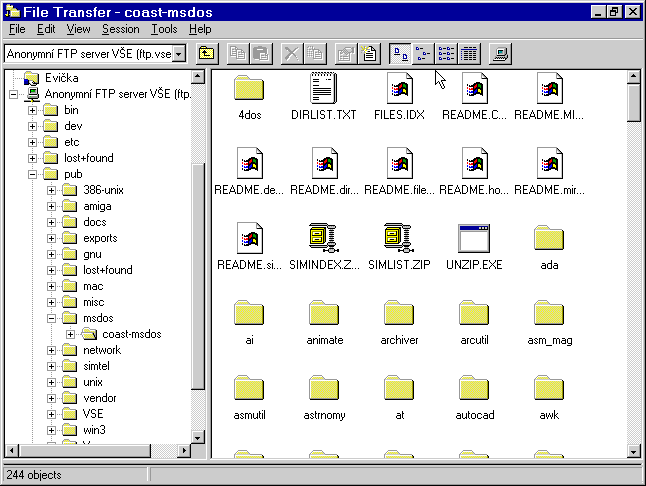Open the View menu

pos(78,29)
